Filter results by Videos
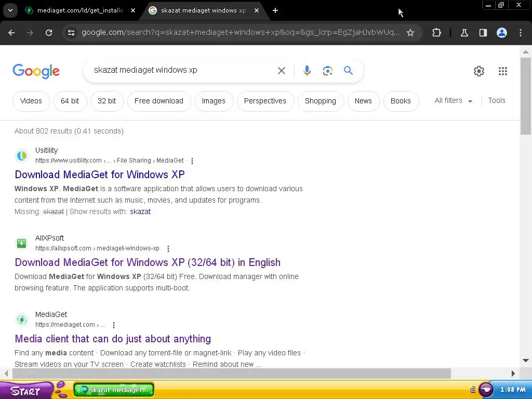The height and width of the screenshot is (399, 532). click(x=31, y=101)
